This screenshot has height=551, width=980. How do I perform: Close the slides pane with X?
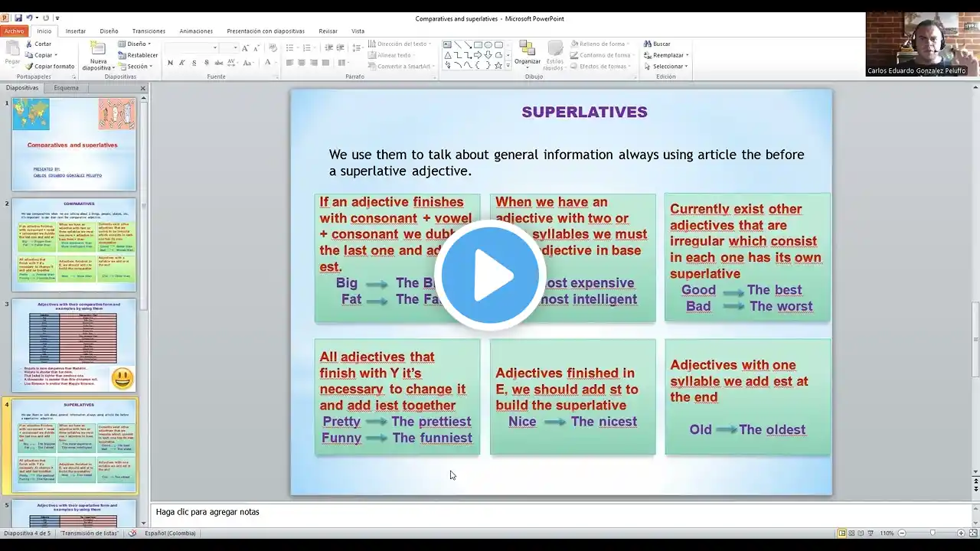point(142,88)
